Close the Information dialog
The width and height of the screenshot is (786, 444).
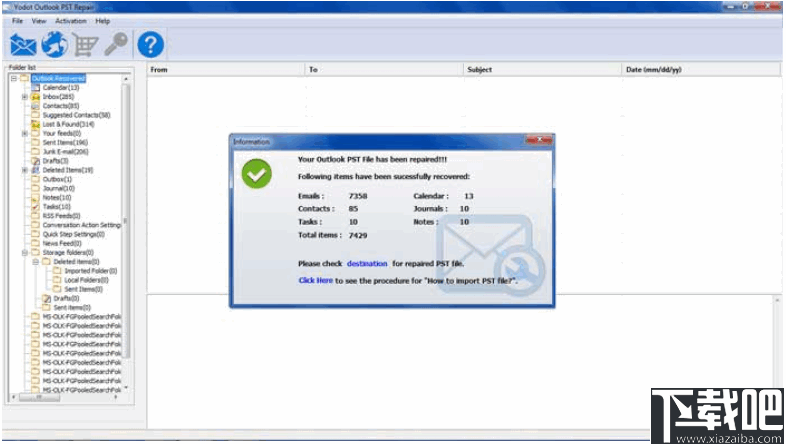(539, 140)
